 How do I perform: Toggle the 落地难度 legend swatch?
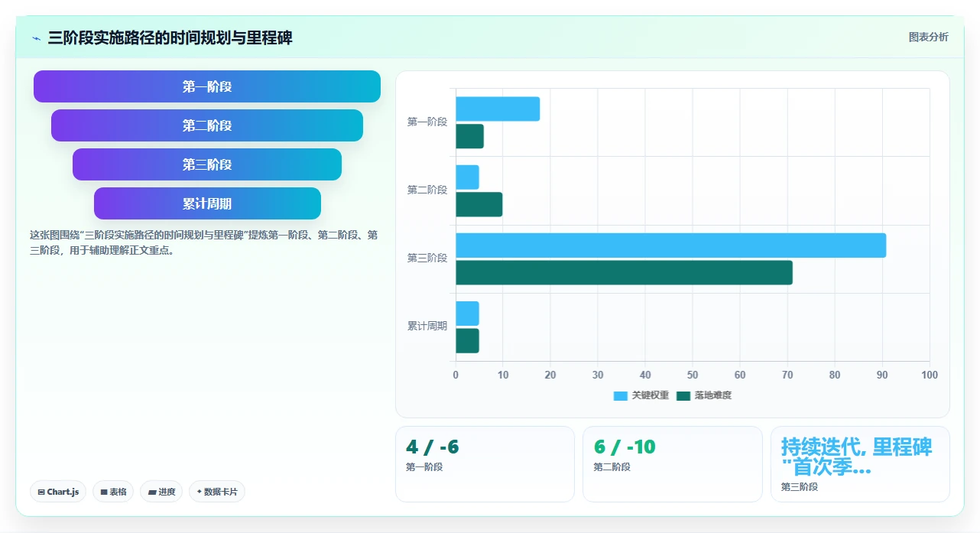click(x=683, y=395)
